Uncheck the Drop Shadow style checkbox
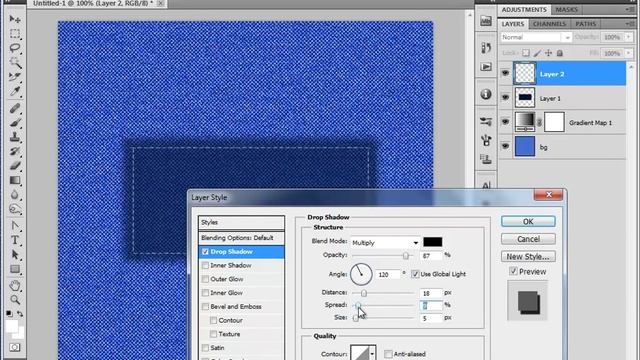The image size is (640, 360). 205,252
